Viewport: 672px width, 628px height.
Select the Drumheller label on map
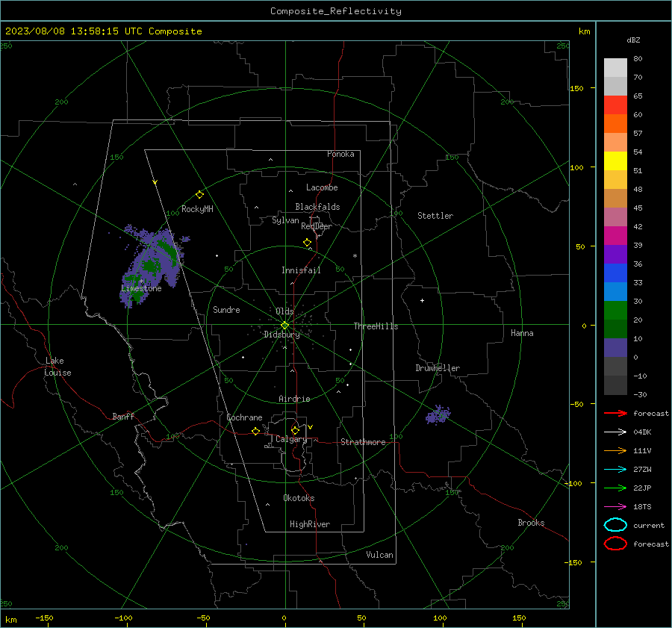[x=438, y=368]
